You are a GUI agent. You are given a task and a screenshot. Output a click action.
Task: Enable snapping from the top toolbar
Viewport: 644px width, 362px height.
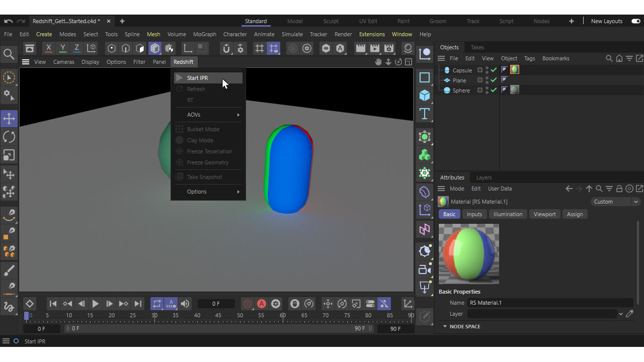[226, 48]
